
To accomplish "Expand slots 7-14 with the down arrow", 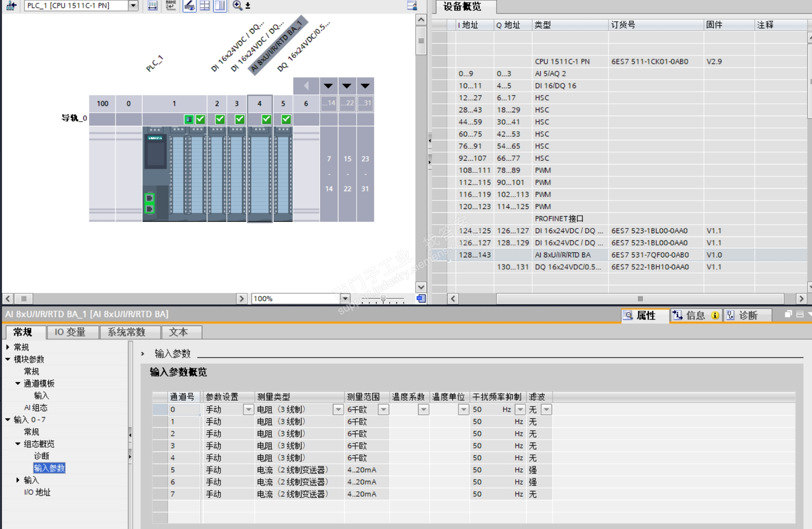I will click(328, 86).
